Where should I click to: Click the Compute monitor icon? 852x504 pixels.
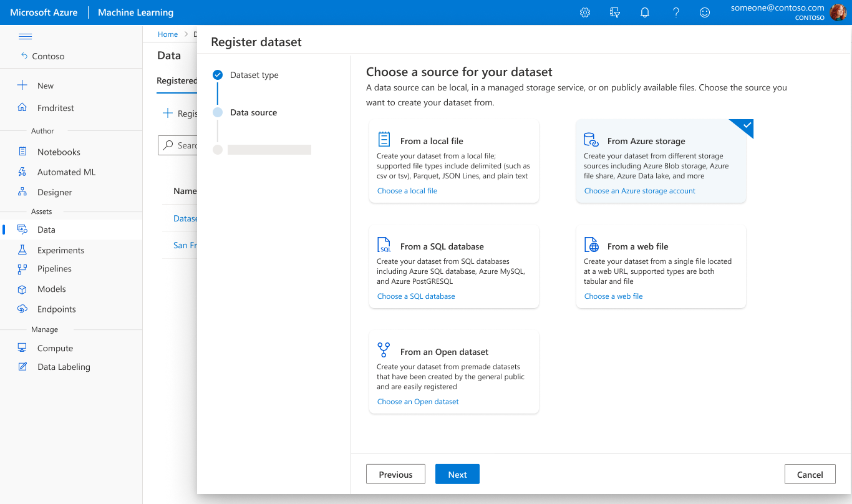pos(22,348)
